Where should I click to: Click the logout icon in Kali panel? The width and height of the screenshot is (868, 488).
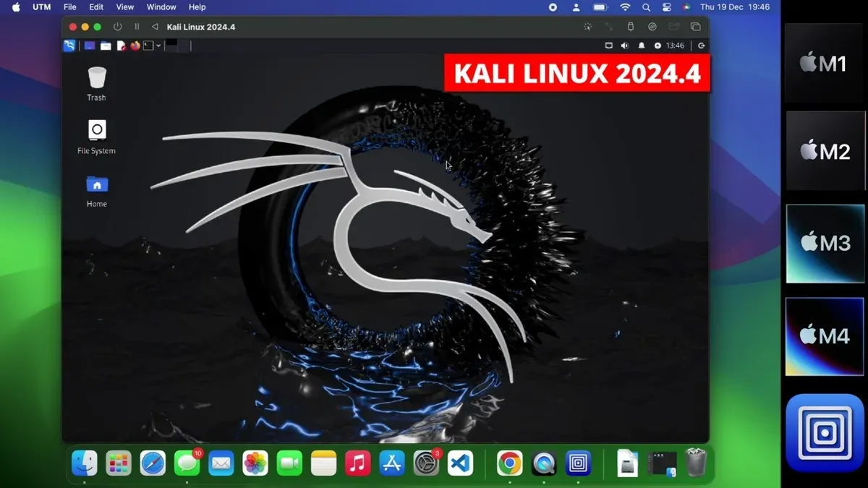pos(701,46)
